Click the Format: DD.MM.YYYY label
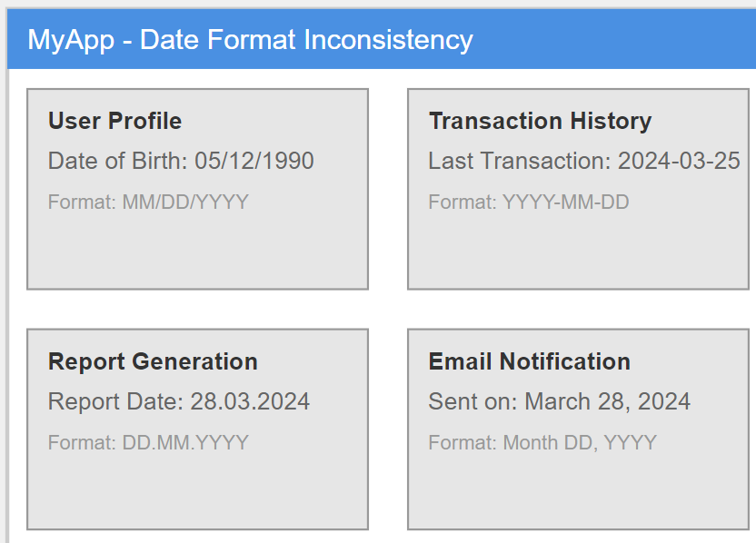The height and width of the screenshot is (543, 756). tap(148, 442)
